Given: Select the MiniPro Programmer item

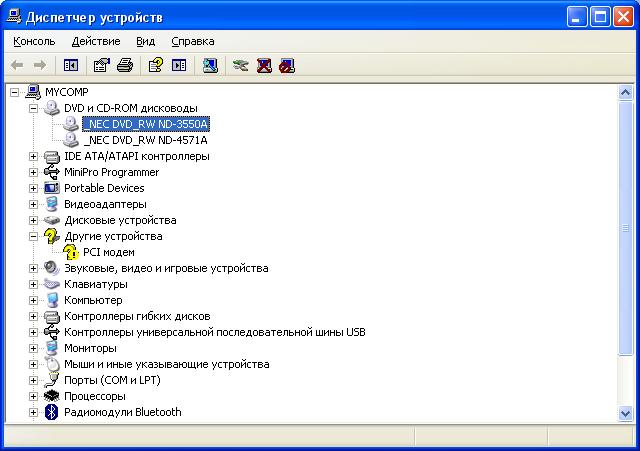Looking at the screenshot, I should pos(111,172).
